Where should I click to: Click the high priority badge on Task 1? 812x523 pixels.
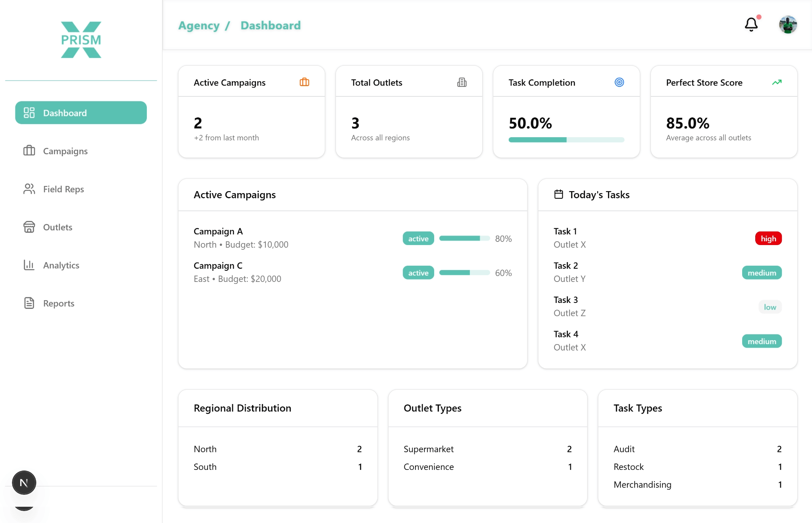click(768, 238)
